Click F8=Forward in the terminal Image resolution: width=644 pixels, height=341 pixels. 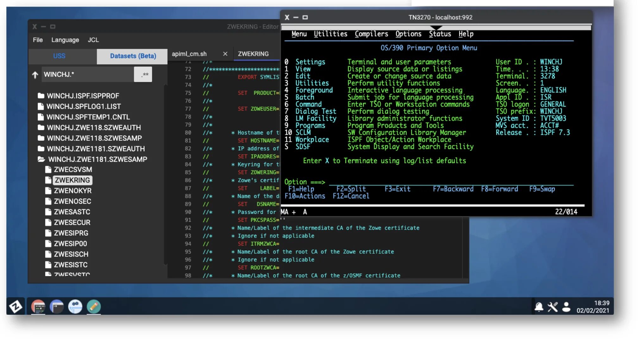499,189
